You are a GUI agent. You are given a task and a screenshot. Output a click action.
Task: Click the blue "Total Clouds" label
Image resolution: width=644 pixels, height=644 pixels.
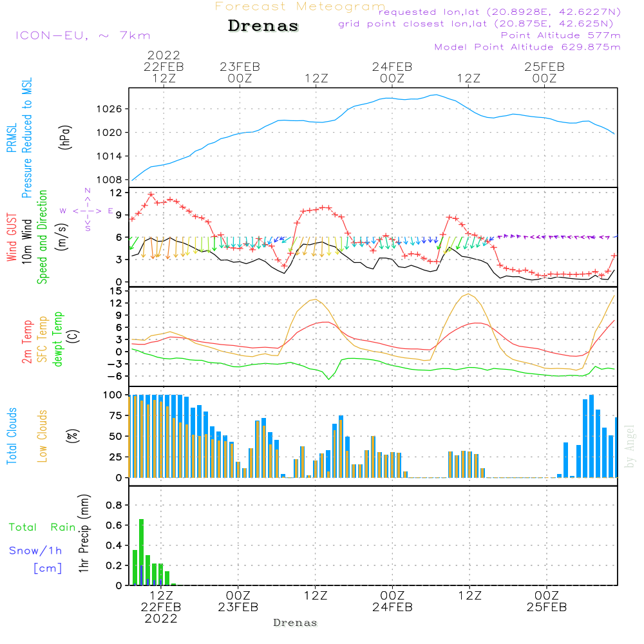tap(12, 436)
